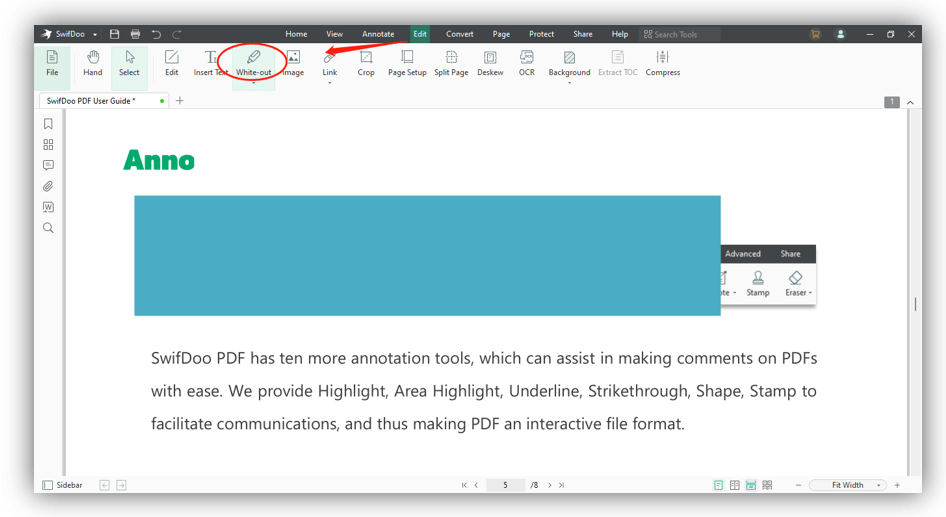The height and width of the screenshot is (517, 946).
Task: Open the comments side panel
Action: pos(48,165)
